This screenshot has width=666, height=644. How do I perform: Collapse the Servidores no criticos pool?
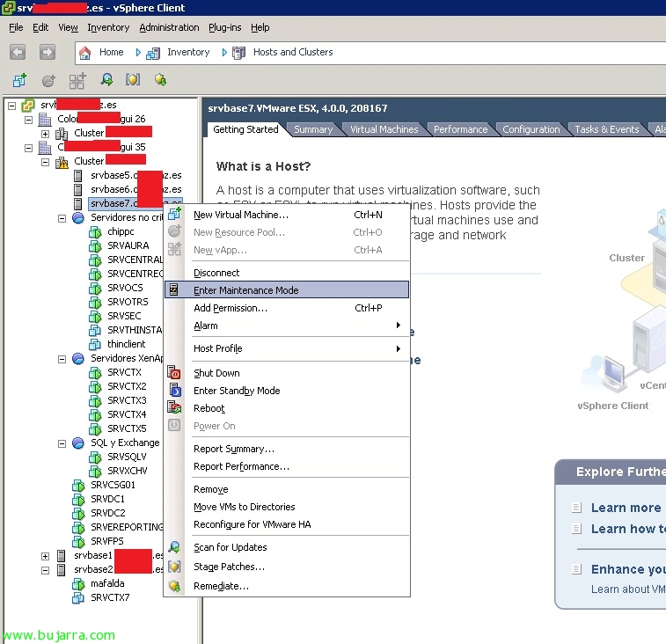click(62, 218)
